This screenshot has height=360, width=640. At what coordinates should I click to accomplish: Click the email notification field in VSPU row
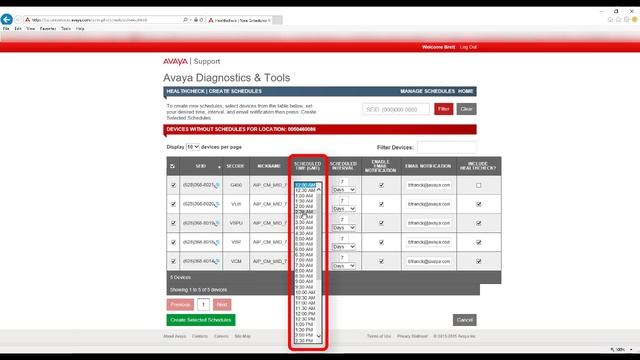[429, 223]
